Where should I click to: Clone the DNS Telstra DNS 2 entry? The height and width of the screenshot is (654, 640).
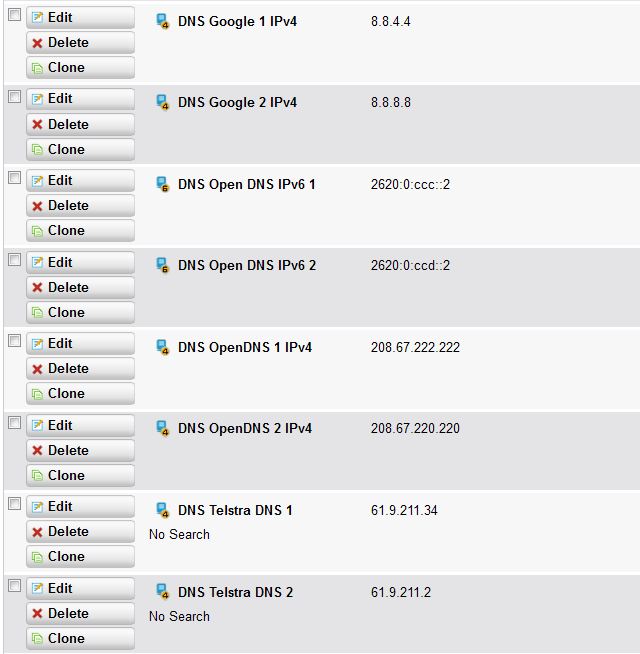[x=81, y=639]
